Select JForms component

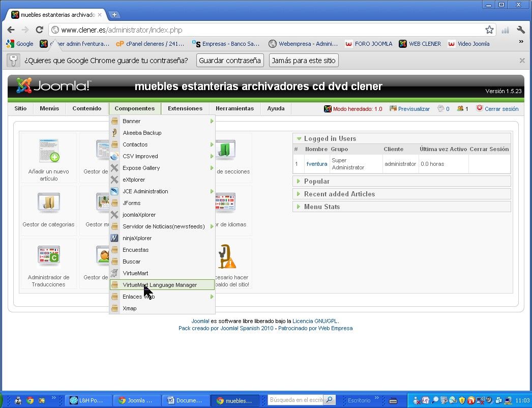tap(162, 203)
